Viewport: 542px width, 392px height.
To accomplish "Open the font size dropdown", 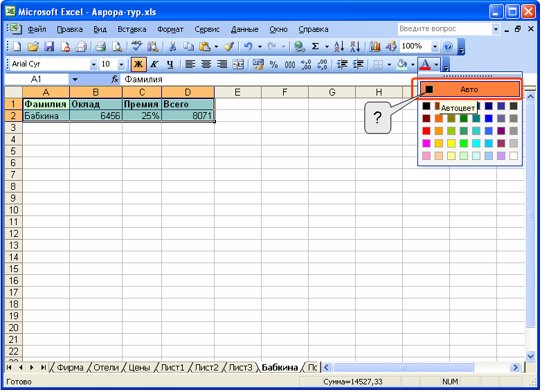I will [x=121, y=64].
